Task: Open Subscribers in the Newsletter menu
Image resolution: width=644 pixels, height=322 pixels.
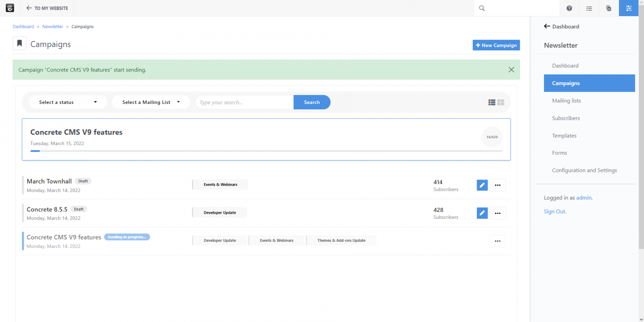Action: [x=566, y=118]
